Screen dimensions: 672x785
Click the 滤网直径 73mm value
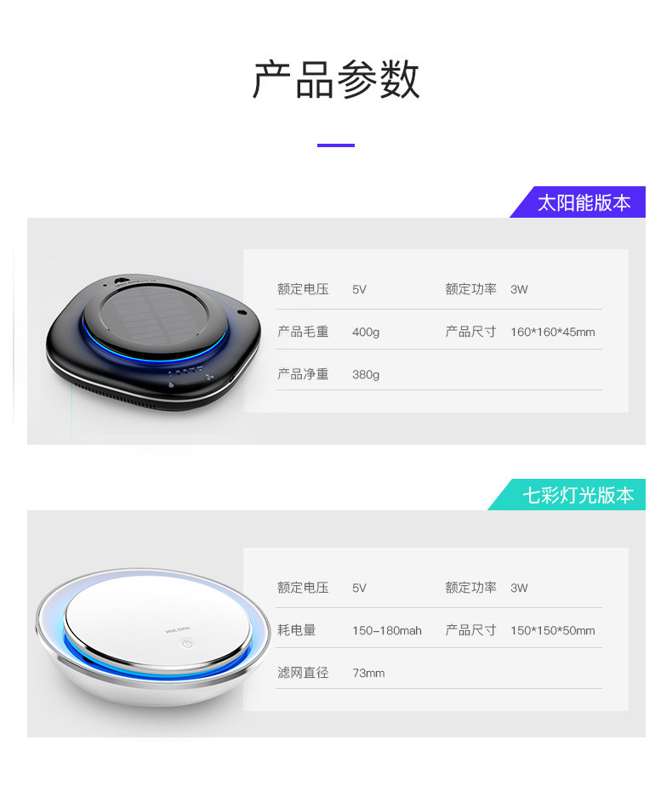368,673
